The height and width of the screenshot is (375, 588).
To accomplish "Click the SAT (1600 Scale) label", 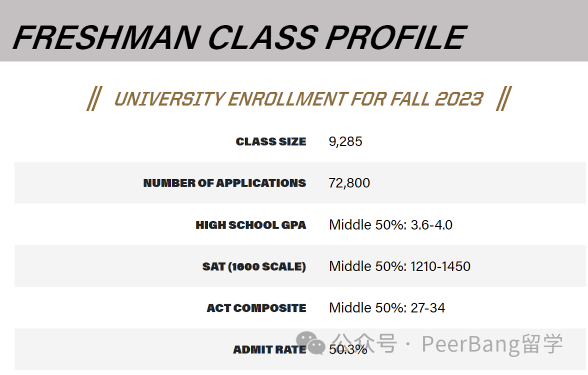I will (x=254, y=267).
